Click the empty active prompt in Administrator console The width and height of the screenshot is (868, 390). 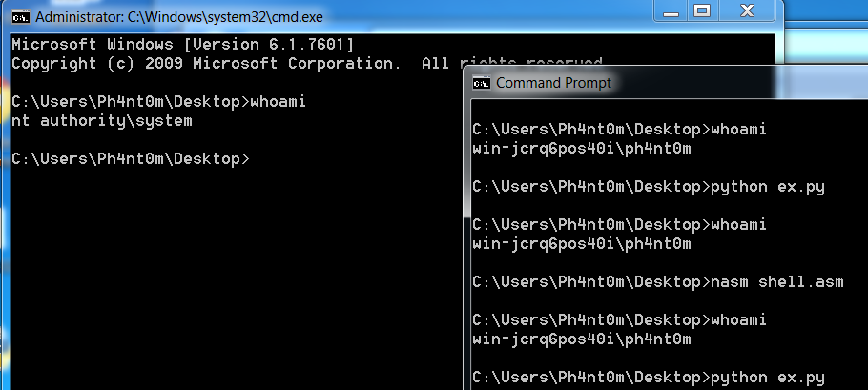131,159
